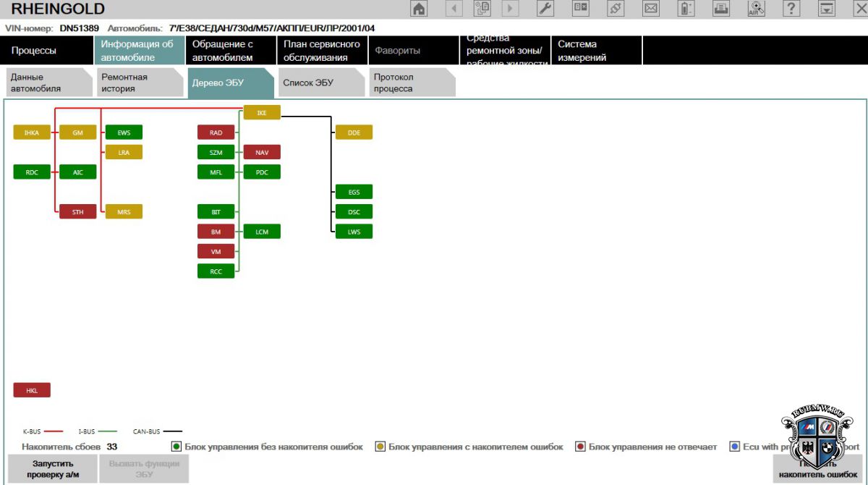This screenshot has width=868, height=485.
Task: Select the GM control unit node
Action: pos(78,132)
